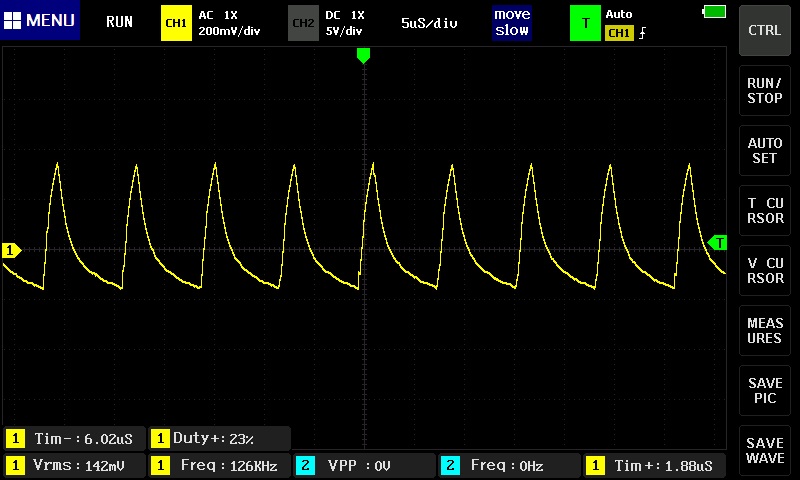Select the CH1 ground level marker
The width and height of the screenshot is (800, 480).
click(11, 250)
